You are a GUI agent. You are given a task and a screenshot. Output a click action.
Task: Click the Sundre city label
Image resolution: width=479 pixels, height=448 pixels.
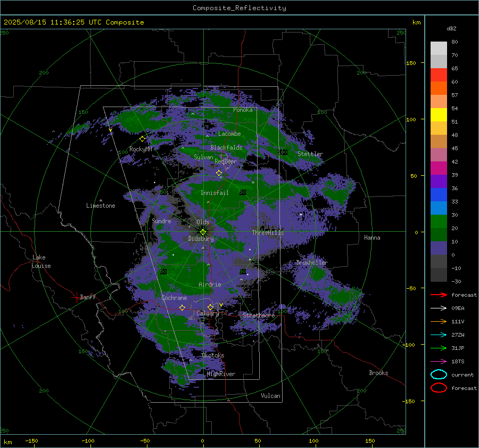[x=161, y=221]
